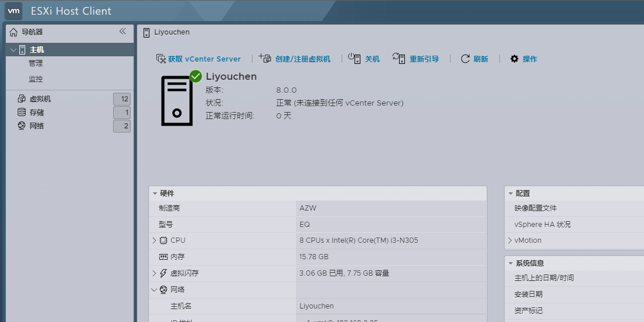Click the Reboot icon
The height and width of the screenshot is (322, 644).
point(399,59)
